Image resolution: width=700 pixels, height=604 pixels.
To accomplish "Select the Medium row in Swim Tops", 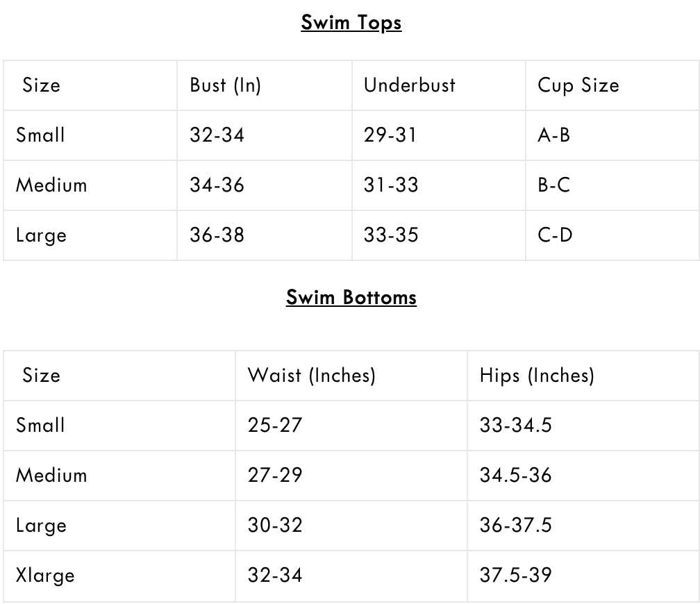I will click(51, 185).
